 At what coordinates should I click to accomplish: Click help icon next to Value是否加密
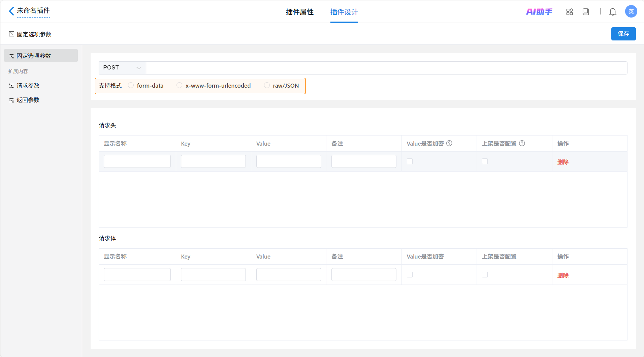pyautogui.click(x=449, y=143)
